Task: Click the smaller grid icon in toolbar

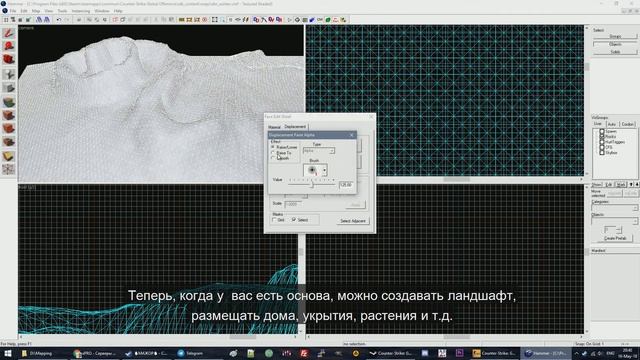Action: (x=21, y=20)
